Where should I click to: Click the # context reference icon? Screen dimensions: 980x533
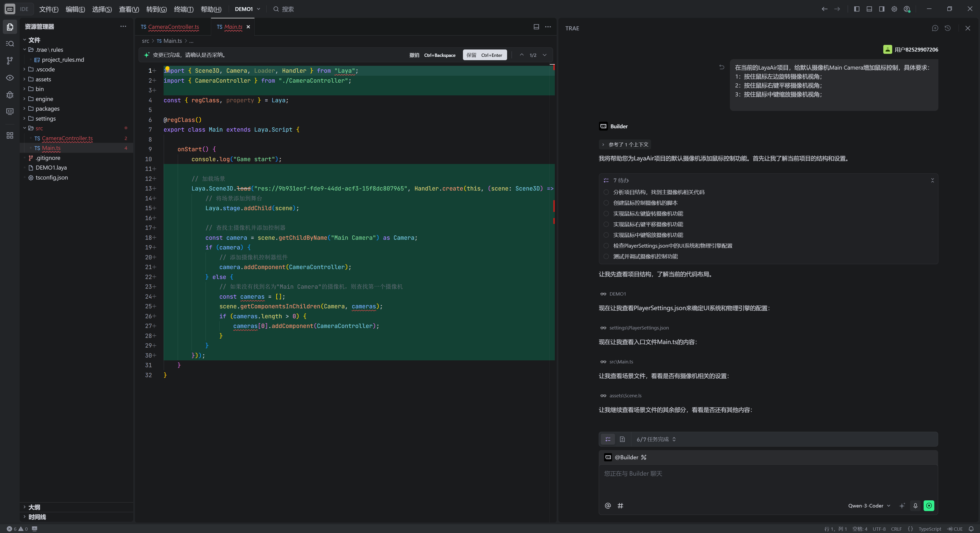click(x=620, y=506)
